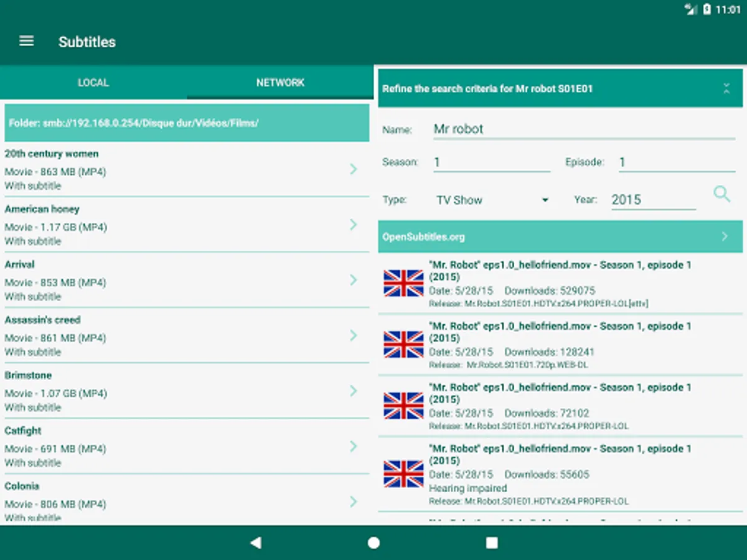Tap the Android back button
This screenshot has width=747, height=560.
pyautogui.click(x=255, y=543)
